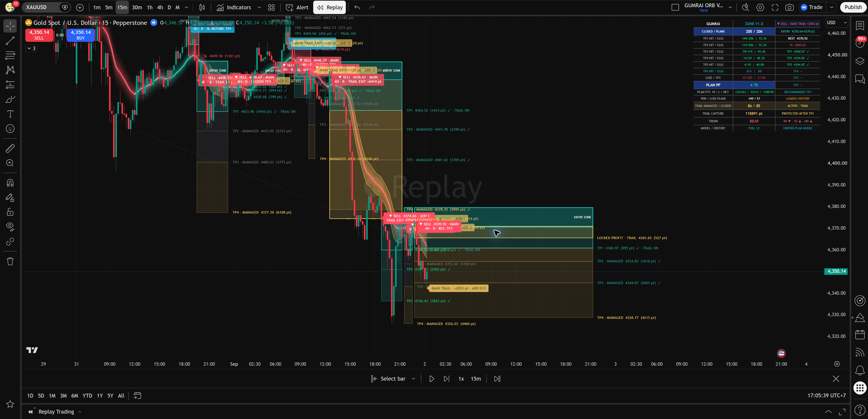Expand the Replay Trading menu chevron
This screenshot has width=868, height=419.
pyautogui.click(x=80, y=412)
